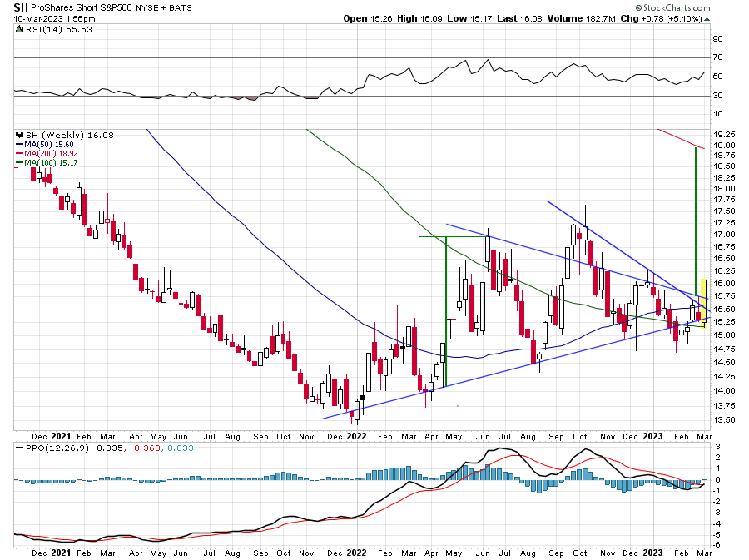Click the 18.75 price axis label
The height and width of the screenshot is (560, 749).
(x=724, y=156)
